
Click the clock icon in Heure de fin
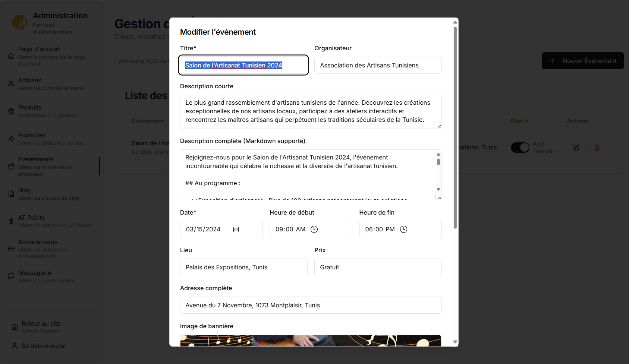403,230
